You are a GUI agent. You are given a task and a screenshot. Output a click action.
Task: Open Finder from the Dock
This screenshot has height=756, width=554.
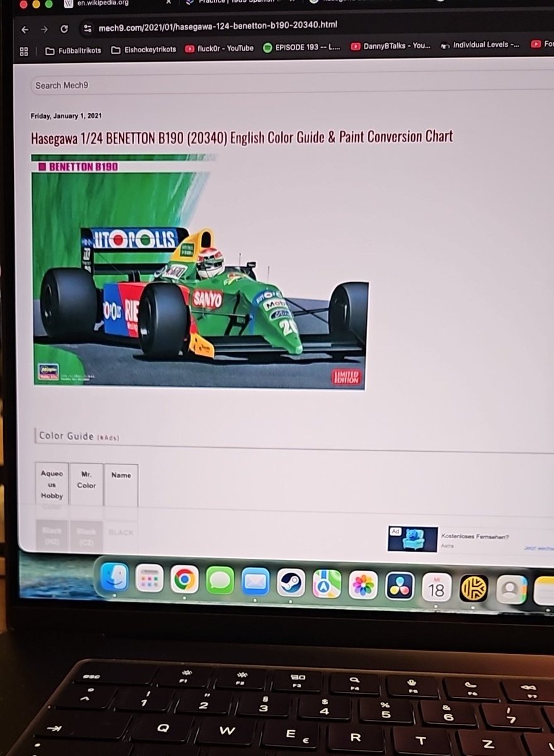pyautogui.click(x=114, y=576)
